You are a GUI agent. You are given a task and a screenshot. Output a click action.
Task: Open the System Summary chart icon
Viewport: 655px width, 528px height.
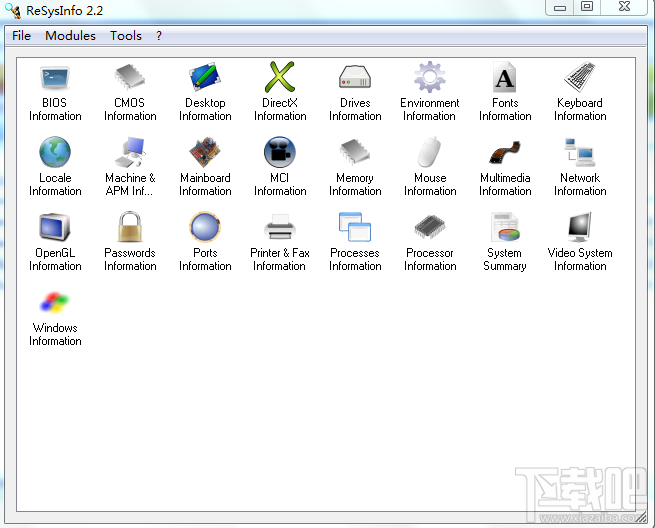[x=505, y=227]
